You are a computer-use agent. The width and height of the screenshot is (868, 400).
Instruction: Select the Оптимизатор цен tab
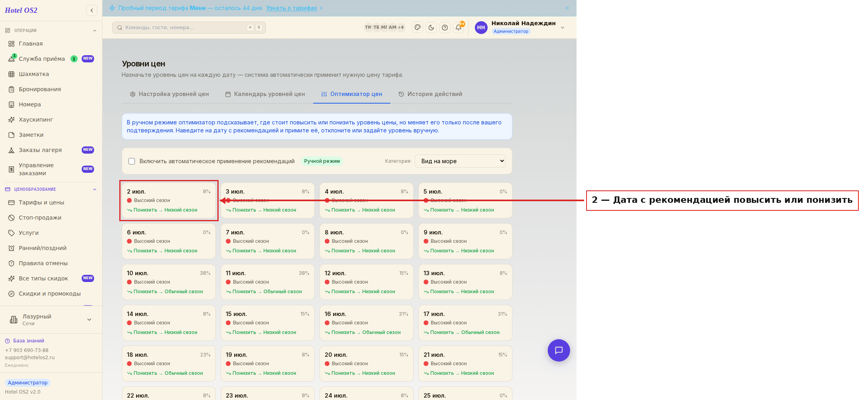(x=352, y=94)
